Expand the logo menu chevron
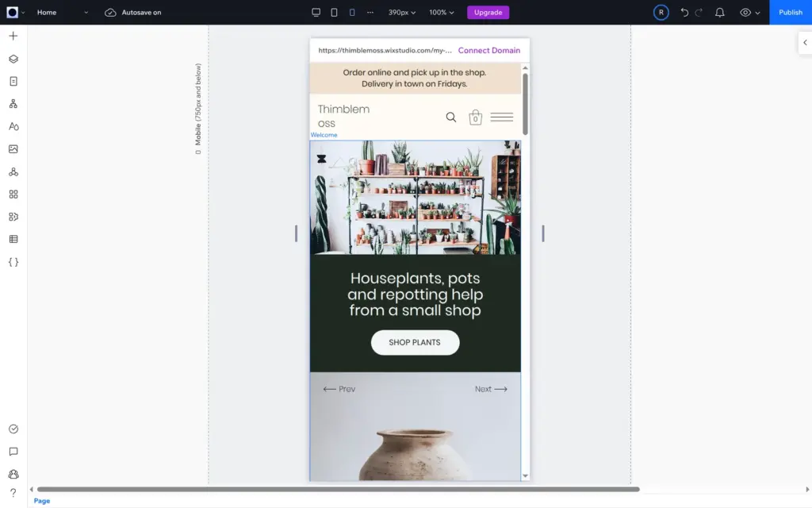This screenshot has height=508, width=812. (x=23, y=13)
